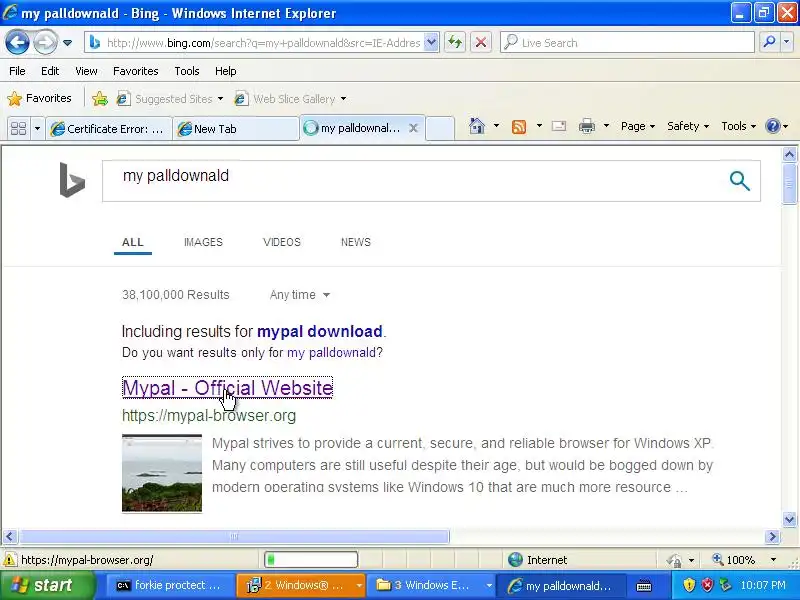Open the Web Slice Gallery link

(x=291, y=98)
